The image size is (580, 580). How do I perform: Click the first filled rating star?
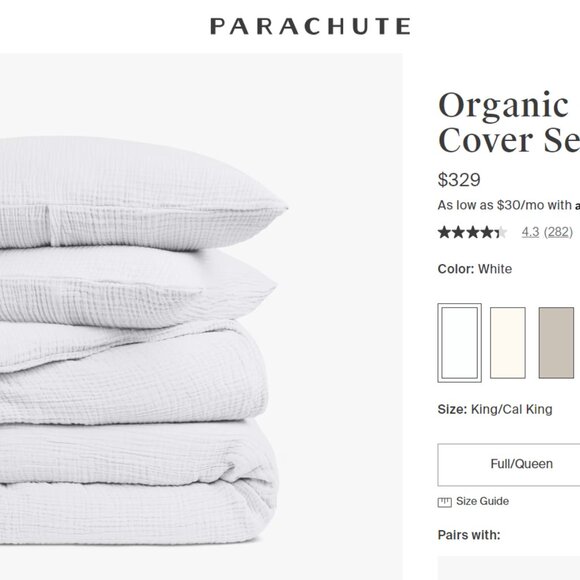pyautogui.click(x=444, y=232)
